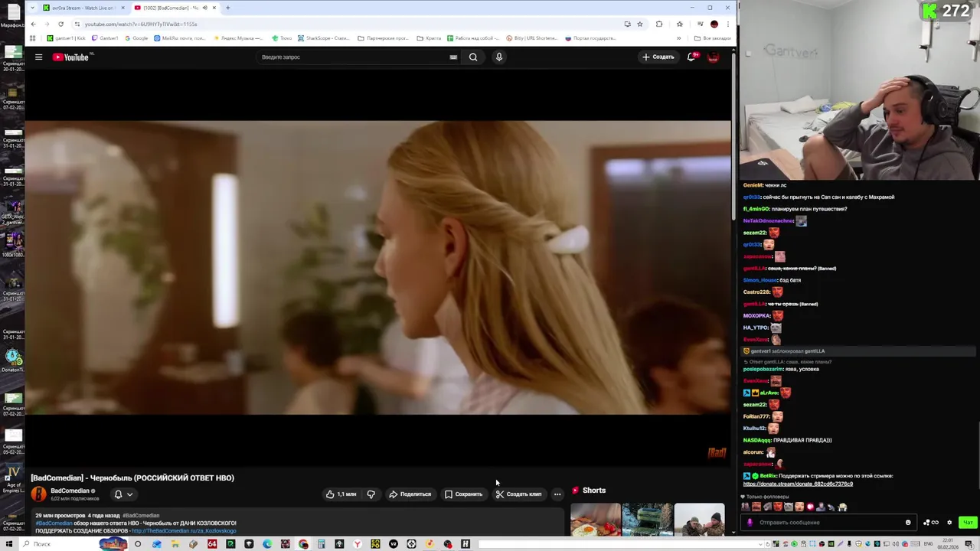980x551 pixels.
Task: Click the Сохранить save button
Action: click(x=464, y=494)
